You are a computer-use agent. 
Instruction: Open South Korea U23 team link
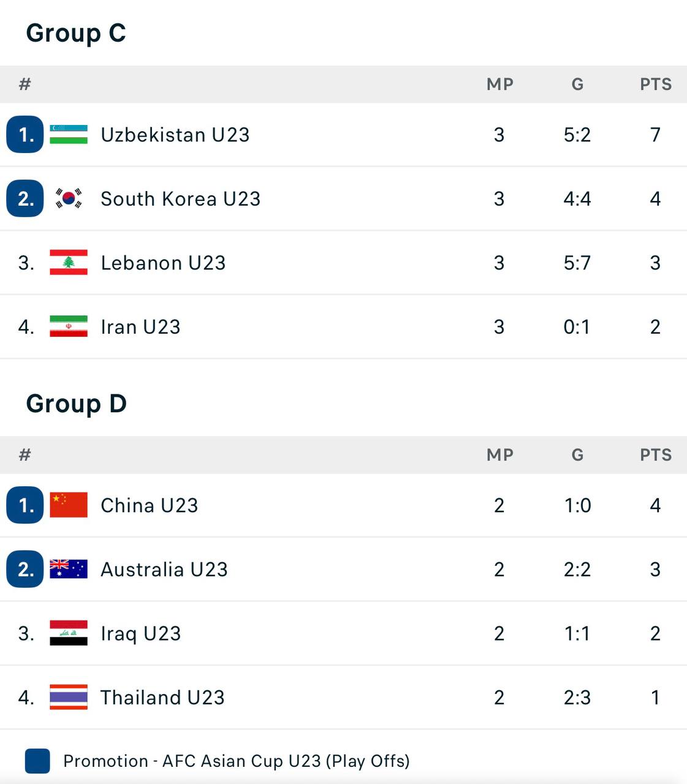tap(180, 199)
